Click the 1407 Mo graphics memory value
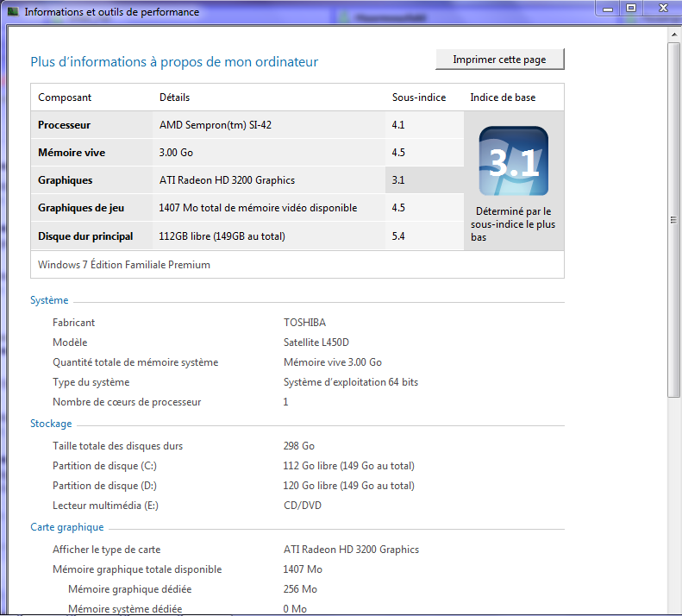This screenshot has height=616, width=682. pyautogui.click(x=303, y=569)
